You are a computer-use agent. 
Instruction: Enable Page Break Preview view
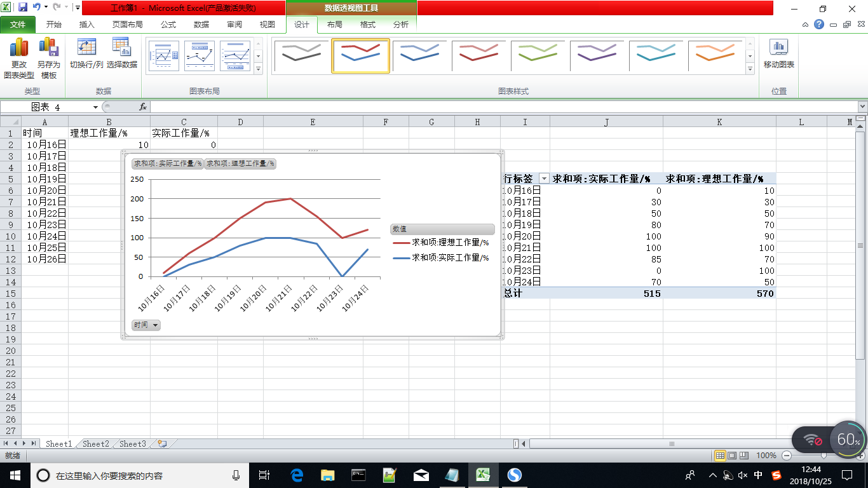[743, 456]
